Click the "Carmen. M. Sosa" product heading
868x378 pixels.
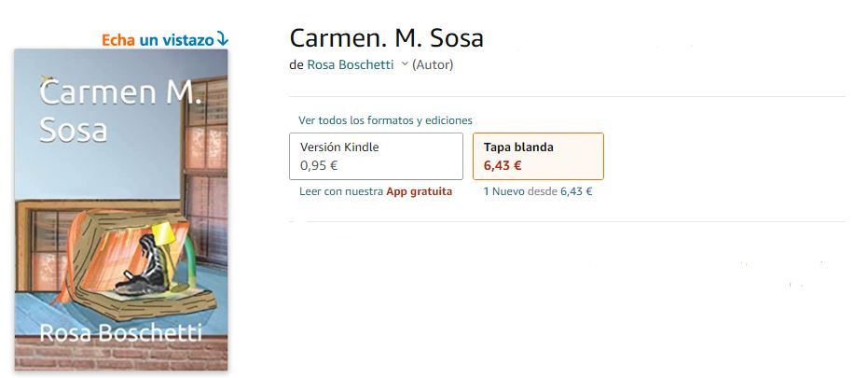click(x=386, y=38)
